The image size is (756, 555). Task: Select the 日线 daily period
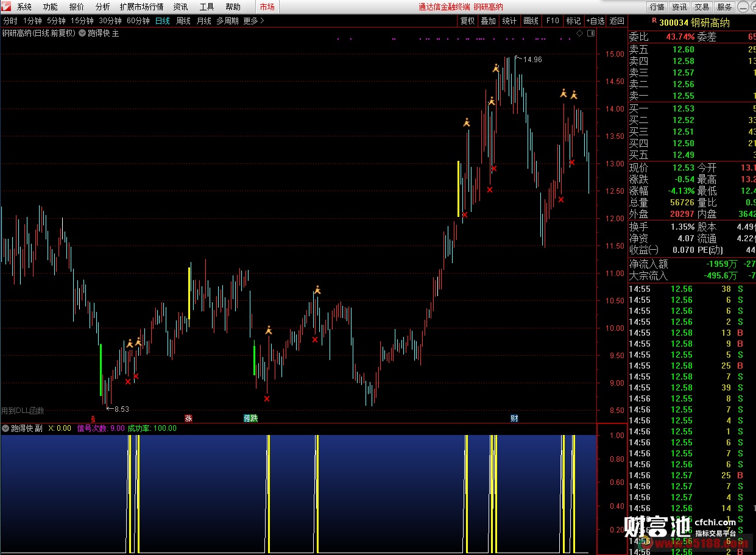[163, 21]
